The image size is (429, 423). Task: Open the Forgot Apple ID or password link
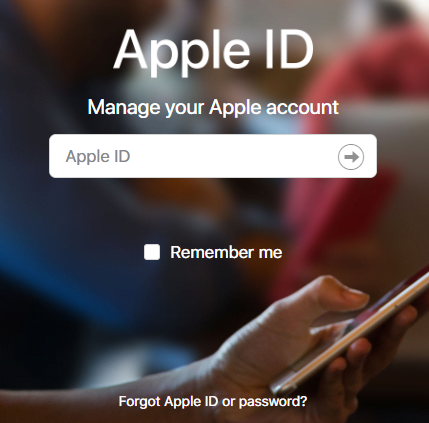[213, 401]
